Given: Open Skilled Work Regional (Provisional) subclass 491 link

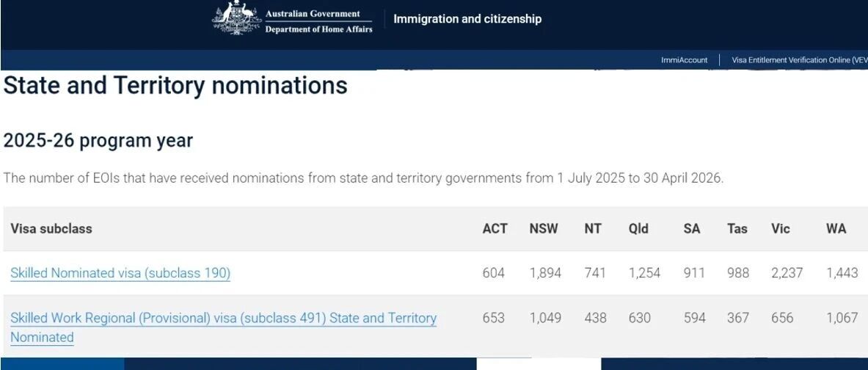Looking at the screenshot, I should click(224, 327).
